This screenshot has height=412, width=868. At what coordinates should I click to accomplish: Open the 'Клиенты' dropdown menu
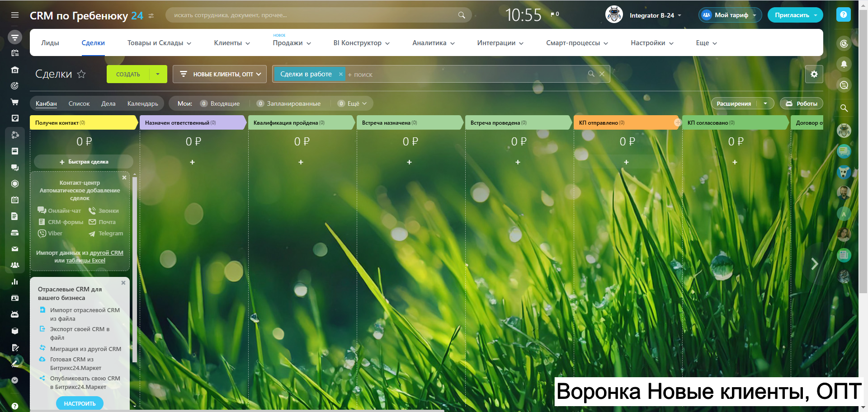click(232, 43)
